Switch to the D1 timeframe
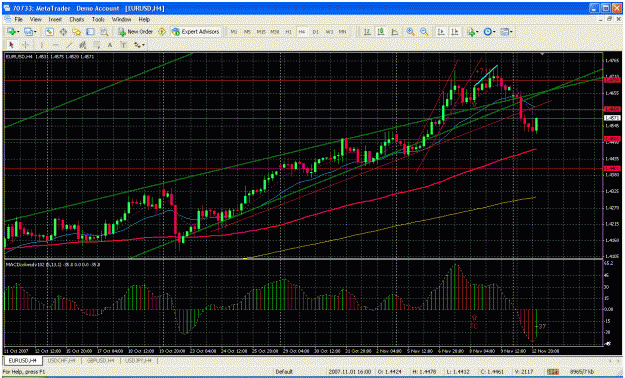The height and width of the screenshot is (378, 625). click(316, 32)
